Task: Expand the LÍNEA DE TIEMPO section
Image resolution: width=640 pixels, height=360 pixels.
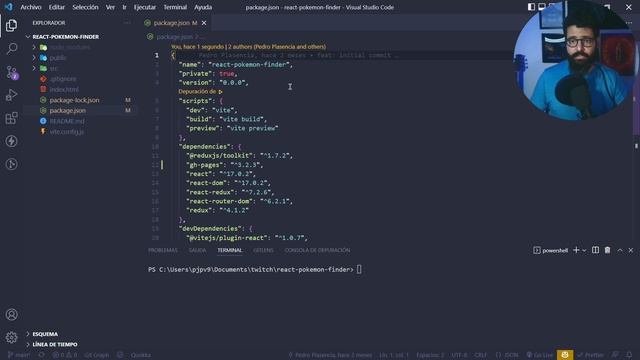Action: (x=52, y=344)
